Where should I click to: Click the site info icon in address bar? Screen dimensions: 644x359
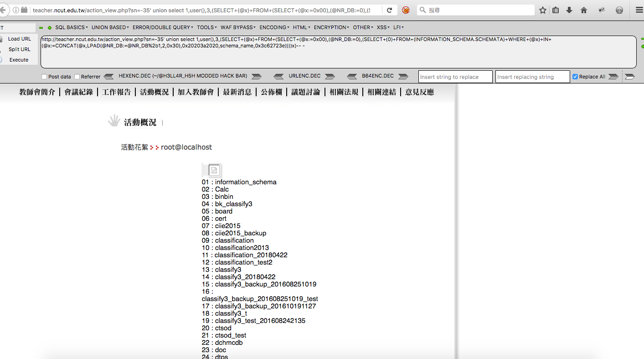(16, 10)
